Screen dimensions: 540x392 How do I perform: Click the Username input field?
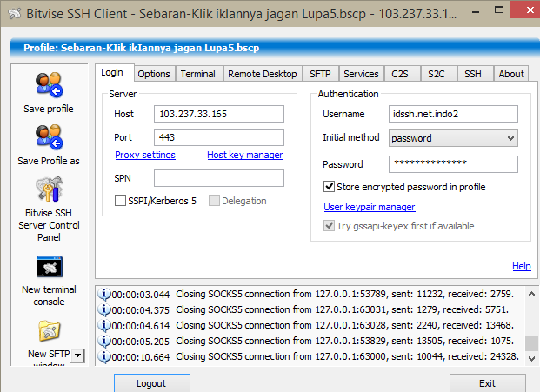453,114
